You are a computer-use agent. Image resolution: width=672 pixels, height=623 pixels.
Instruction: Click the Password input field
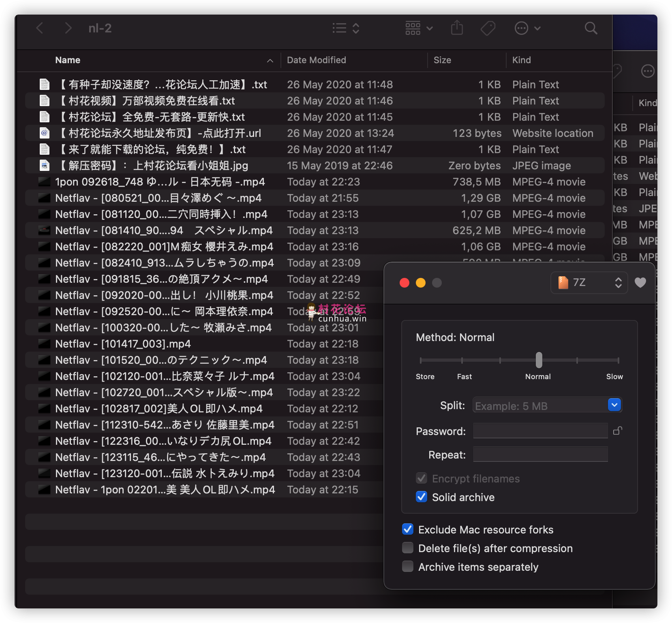(x=540, y=431)
